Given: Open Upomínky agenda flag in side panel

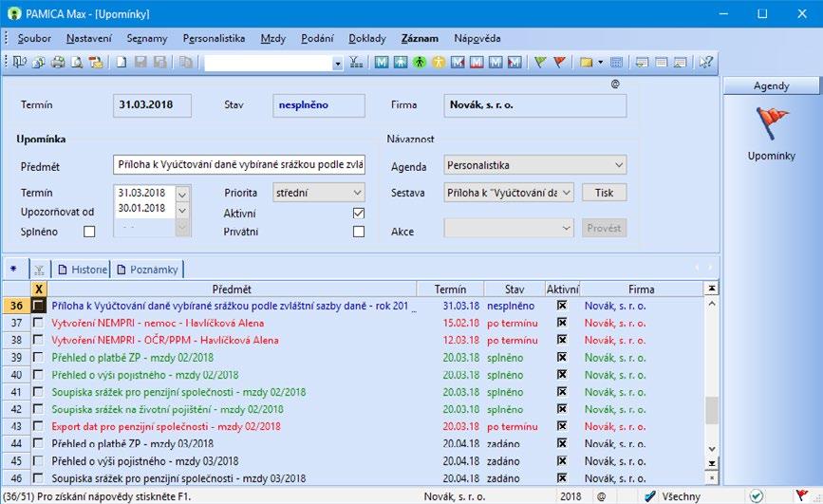Looking at the screenshot, I should pos(771,123).
